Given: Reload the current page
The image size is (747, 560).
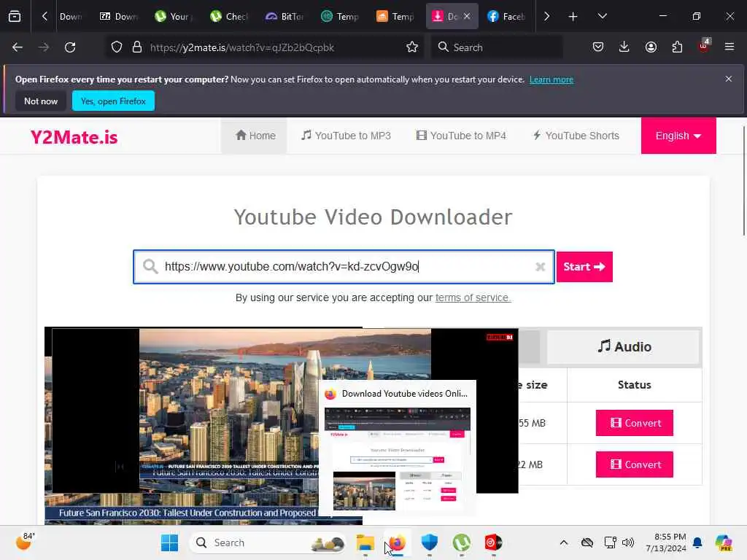Looking at the screenshot, I should [70, 47].
